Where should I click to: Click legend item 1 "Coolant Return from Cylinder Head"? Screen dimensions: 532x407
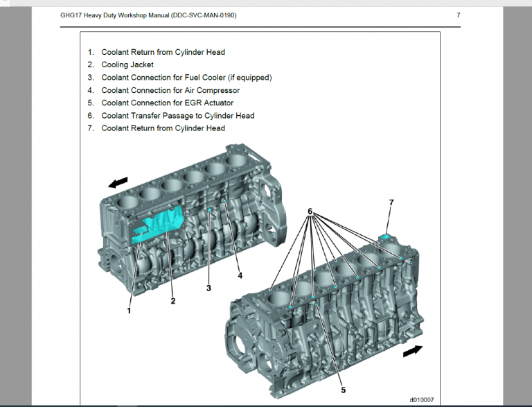coord(163,52)
